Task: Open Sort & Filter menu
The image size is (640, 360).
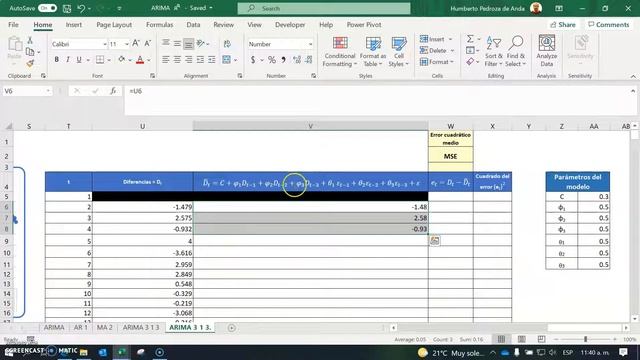Action: (493, 52)
